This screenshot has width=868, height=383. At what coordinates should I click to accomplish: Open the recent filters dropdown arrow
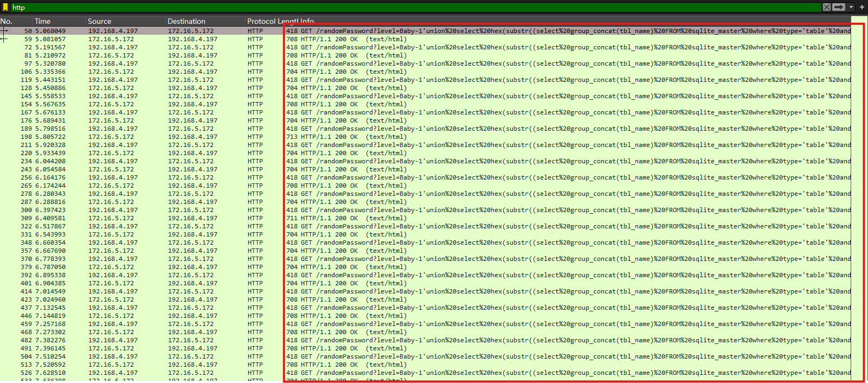point(851,7)
